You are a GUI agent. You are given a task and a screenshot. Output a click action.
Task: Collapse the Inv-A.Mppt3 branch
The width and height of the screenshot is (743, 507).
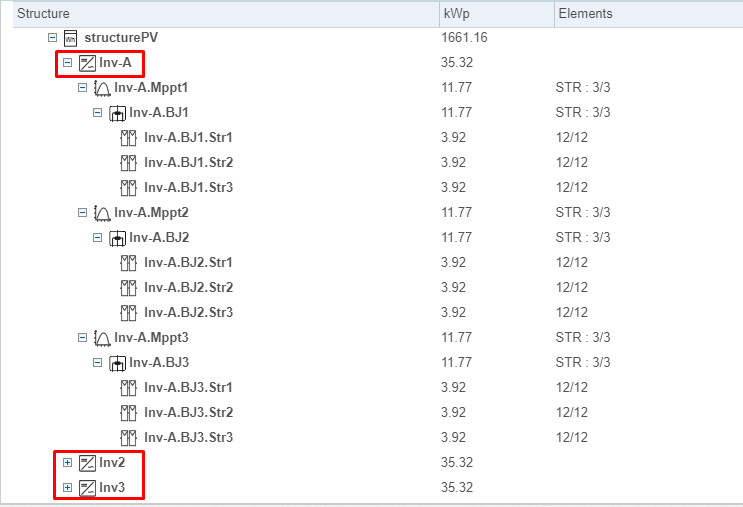click(x=82, y=337)
